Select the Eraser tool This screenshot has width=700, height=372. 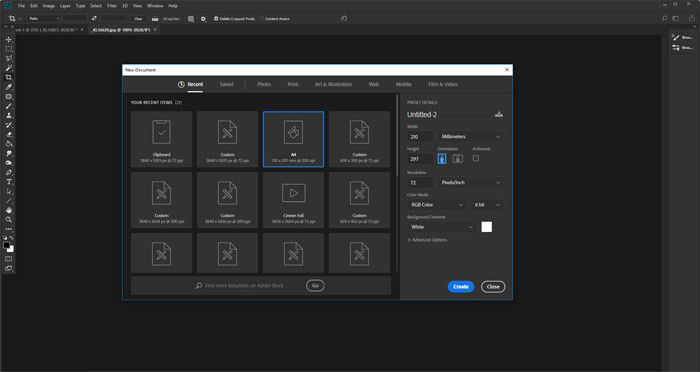pos(8,134)
